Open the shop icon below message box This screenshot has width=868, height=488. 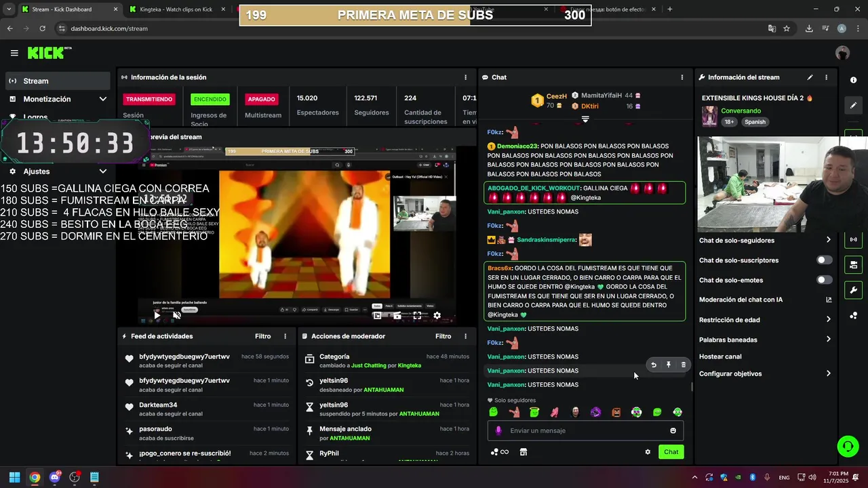click(524, 452)
